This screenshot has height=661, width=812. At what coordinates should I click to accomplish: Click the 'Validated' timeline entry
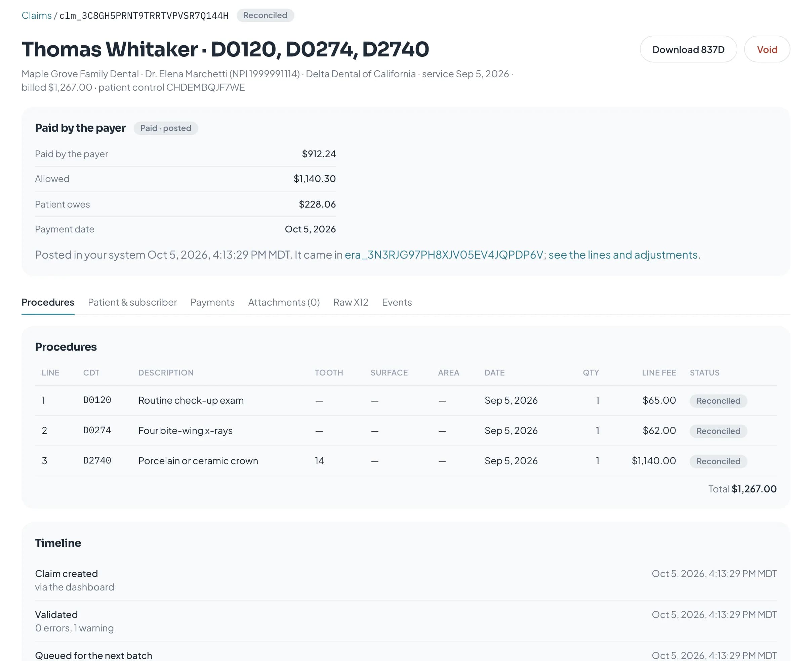click(406, 621)
